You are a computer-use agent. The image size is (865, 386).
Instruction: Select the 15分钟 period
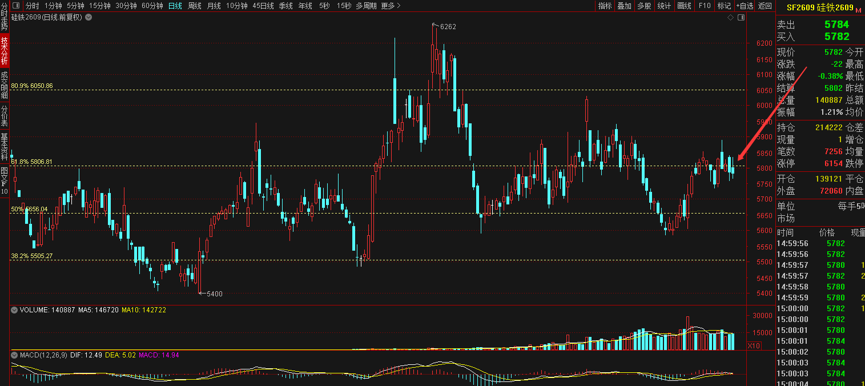[100, 6]
